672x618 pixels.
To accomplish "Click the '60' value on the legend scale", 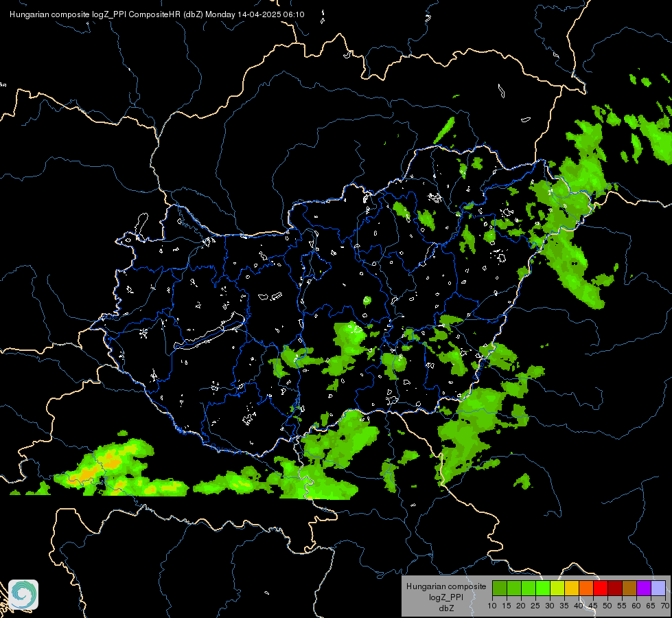I will pyautogui.click(x=636, y=606).
